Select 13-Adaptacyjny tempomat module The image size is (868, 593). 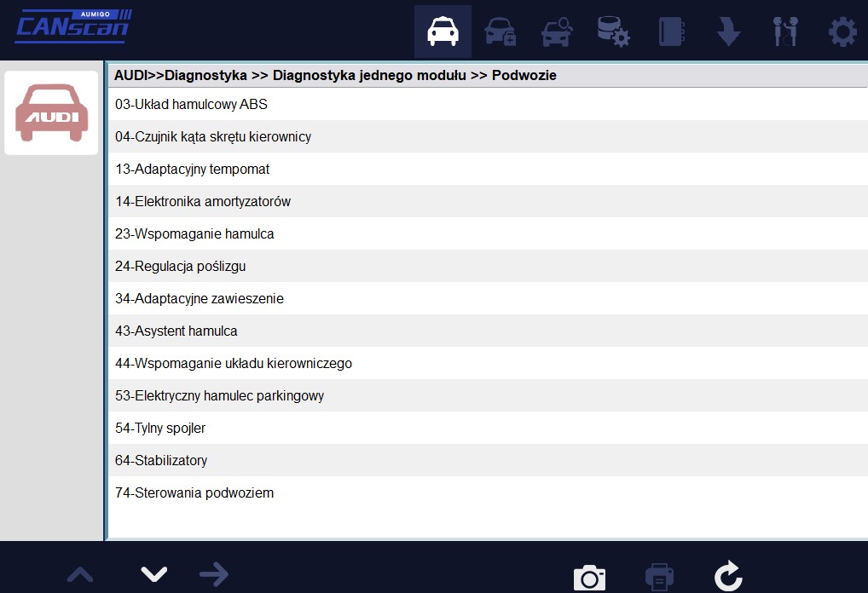489,169
